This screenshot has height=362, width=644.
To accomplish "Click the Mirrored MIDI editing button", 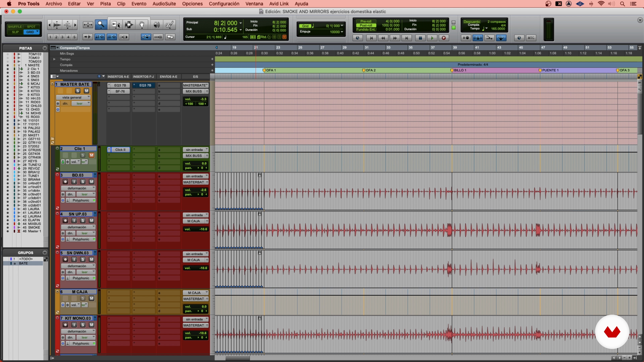I will coord(158,37).
